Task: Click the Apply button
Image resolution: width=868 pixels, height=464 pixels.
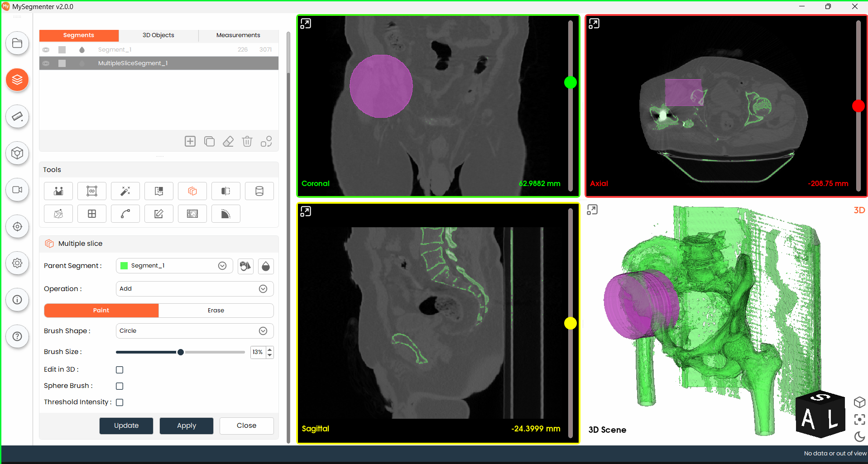Action: point(187,426)
